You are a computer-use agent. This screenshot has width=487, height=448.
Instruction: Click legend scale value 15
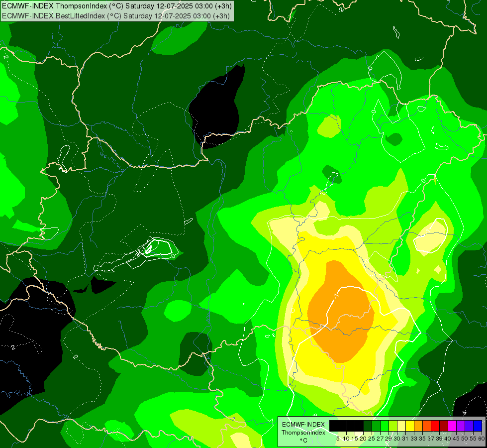pos(355,439)
